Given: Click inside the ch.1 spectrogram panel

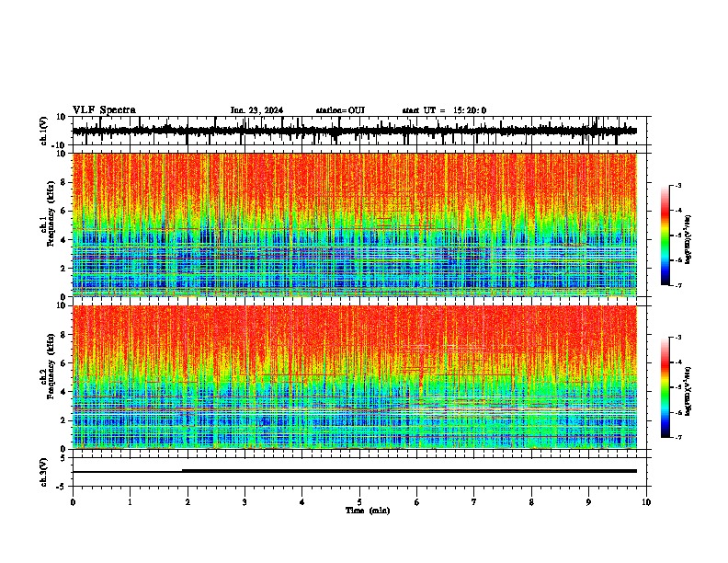Looking at the screenshot, I should coord(355,224).
